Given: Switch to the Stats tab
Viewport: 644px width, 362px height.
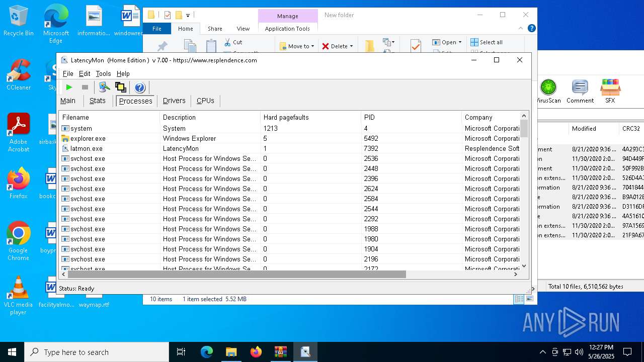Looking at the screenshot, I should click(98, 101).
